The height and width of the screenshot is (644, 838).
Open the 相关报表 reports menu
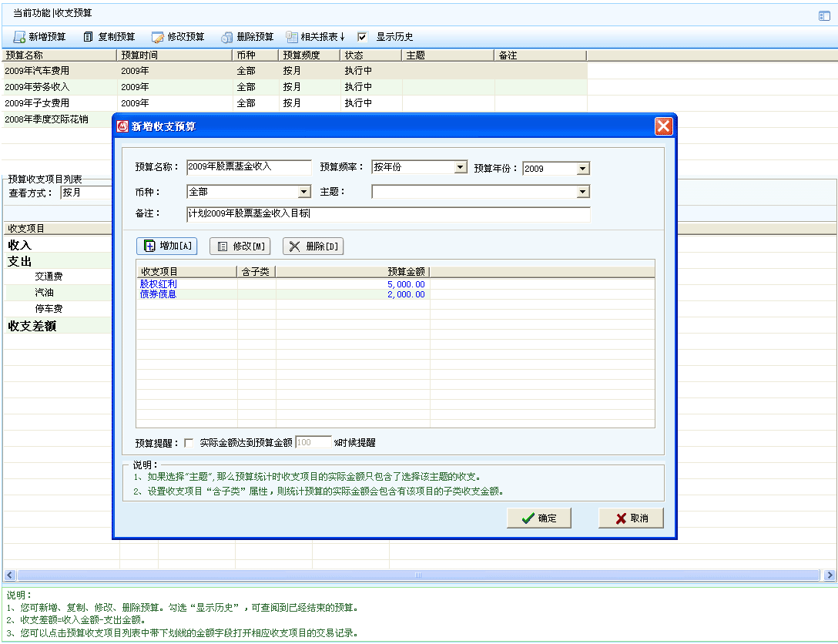tap(315, 37)
